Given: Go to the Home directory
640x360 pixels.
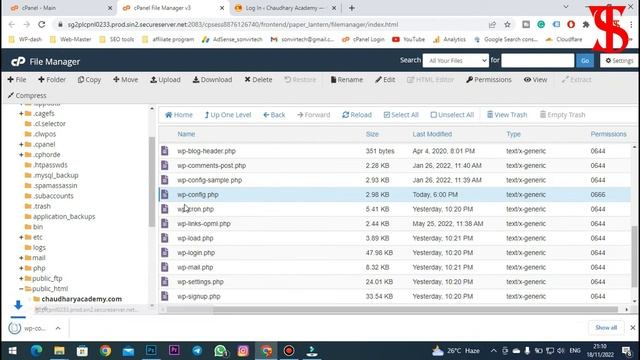Looking at the screenshot, I should 179,115.
